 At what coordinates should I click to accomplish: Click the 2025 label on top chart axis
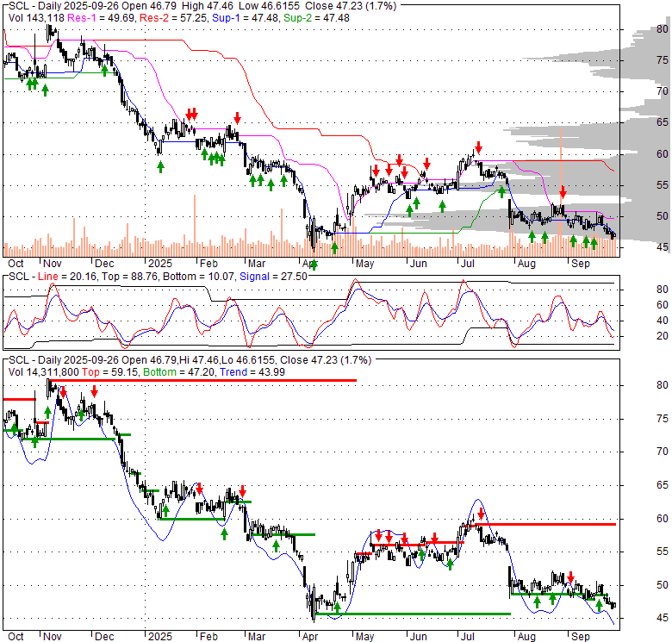click(160, 264)
